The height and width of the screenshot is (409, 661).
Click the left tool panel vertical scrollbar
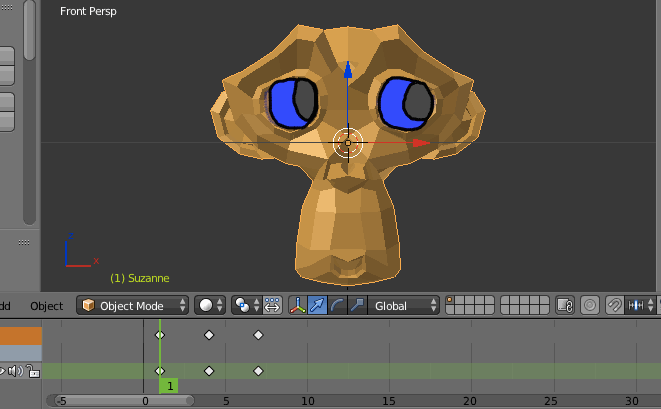(29, 30)
